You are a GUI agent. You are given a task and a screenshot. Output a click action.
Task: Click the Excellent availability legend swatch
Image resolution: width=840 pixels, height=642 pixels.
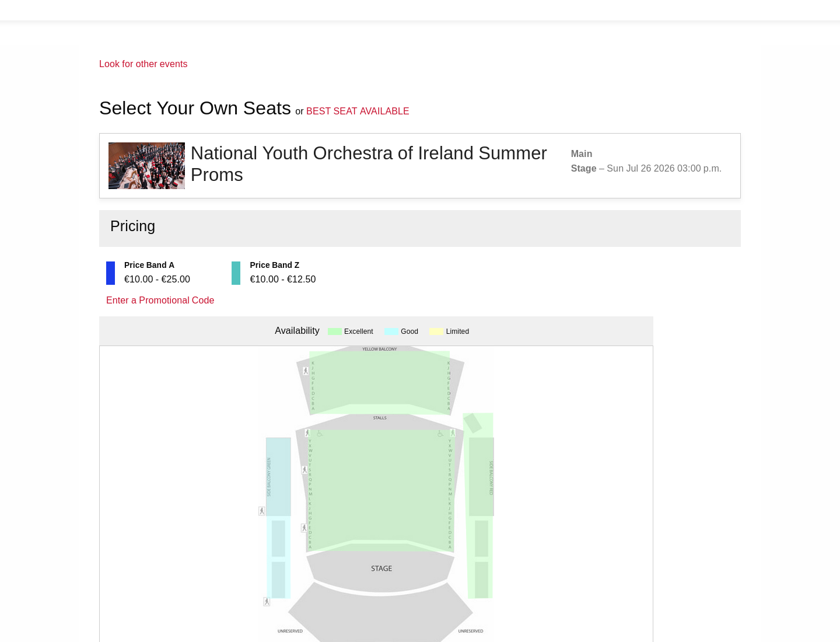pos(335,332)
